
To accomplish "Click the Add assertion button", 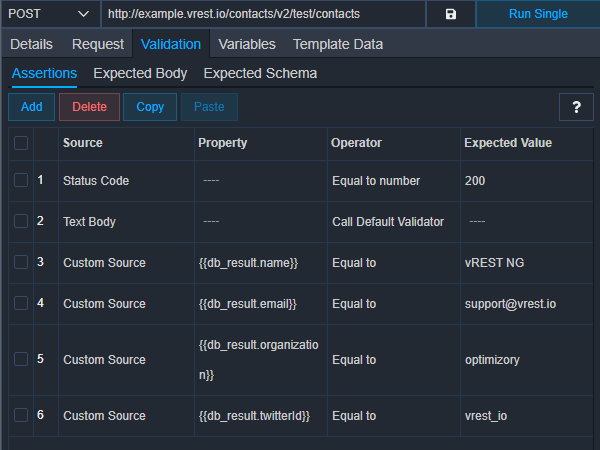I will coord(31,107).
